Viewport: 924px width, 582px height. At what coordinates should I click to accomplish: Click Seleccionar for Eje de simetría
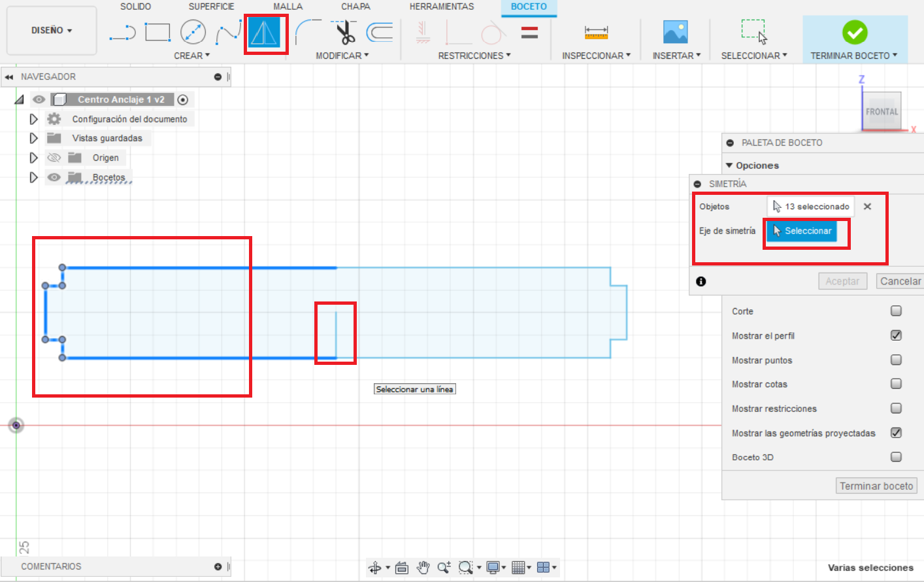click(802, 231)
